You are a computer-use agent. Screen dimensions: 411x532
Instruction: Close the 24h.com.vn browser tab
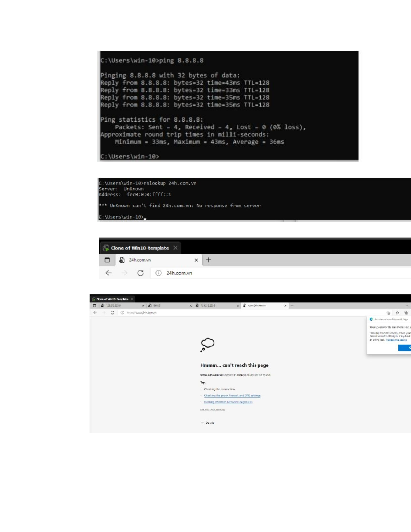click(x=196, y=260)
